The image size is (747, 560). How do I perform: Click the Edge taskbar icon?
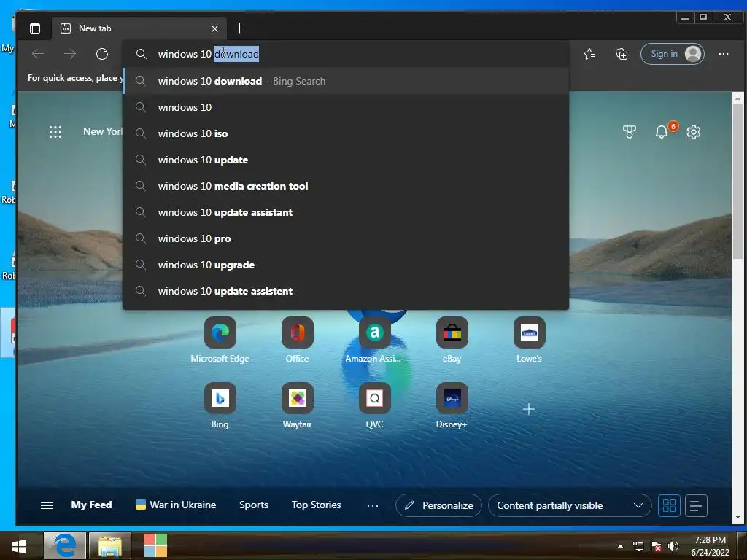coord(65,545)
